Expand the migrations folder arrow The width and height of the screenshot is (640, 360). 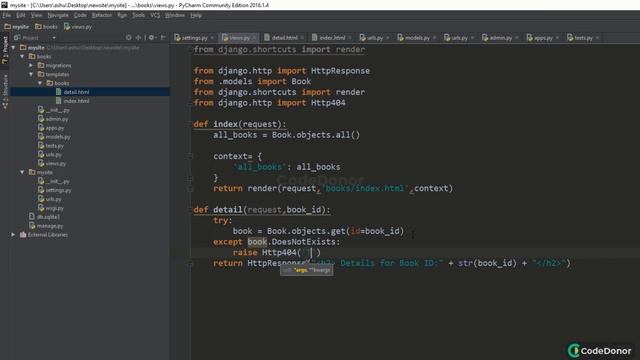(x=31, y=65)
